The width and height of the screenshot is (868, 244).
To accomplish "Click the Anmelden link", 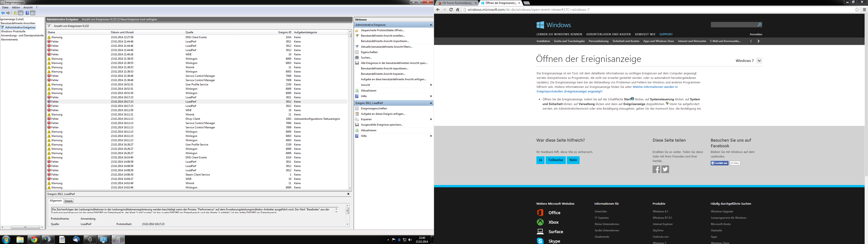I will click(x=756, y=34).
